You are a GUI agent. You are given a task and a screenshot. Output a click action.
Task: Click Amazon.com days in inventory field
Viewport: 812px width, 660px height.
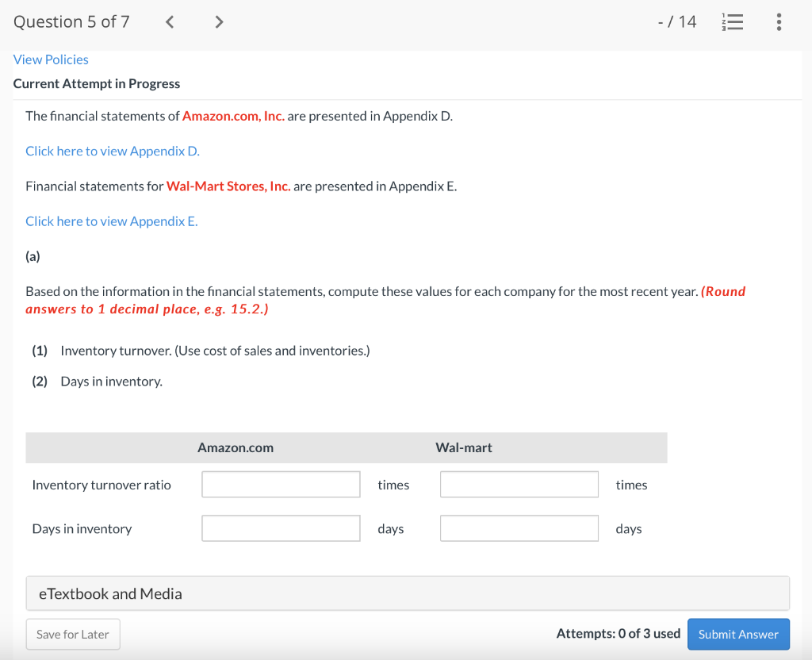(281, 528)
